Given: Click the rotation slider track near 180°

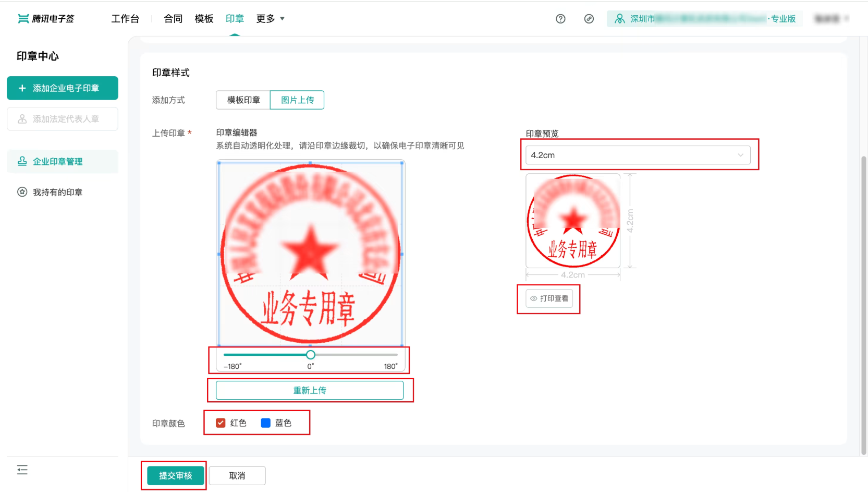Looking at the screenshot, I should pyautogui.click(x=391, y=355).
